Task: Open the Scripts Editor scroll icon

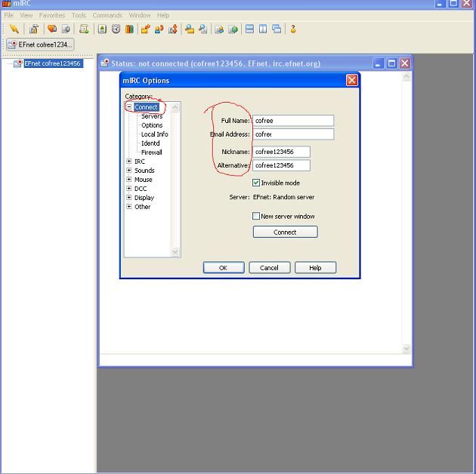Action: point(84,29)
